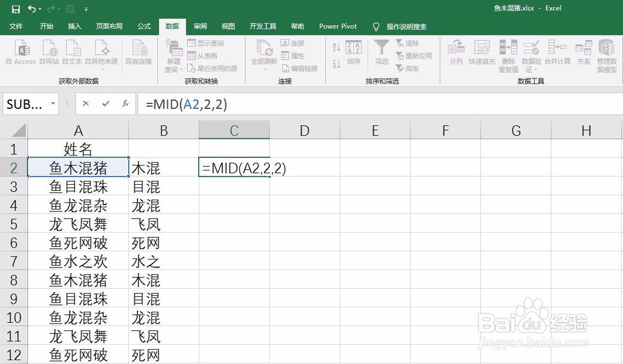This screenshot has height=364, width=623.
Task: Switch to the 公式 ribbon tab
Action: tap(144, 26)
